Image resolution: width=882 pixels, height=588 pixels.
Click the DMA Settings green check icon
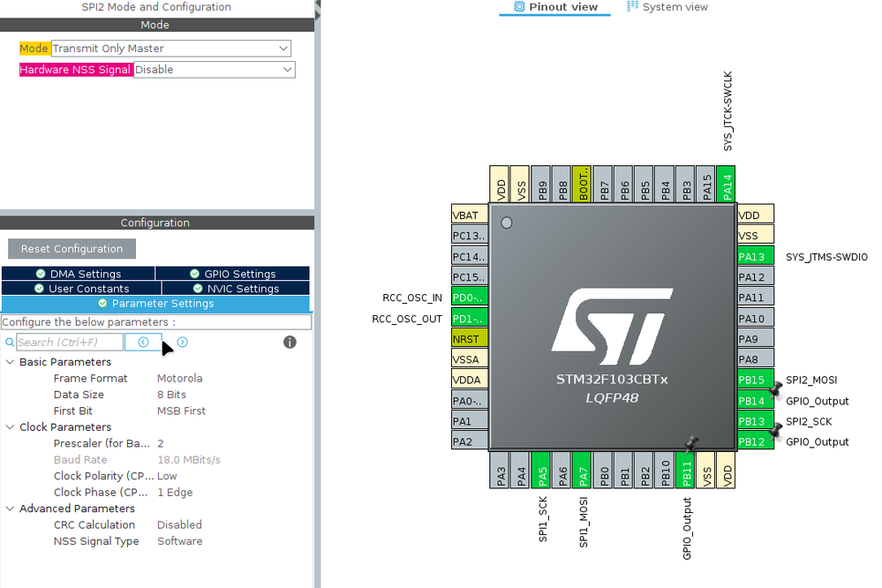pos(41,274)
